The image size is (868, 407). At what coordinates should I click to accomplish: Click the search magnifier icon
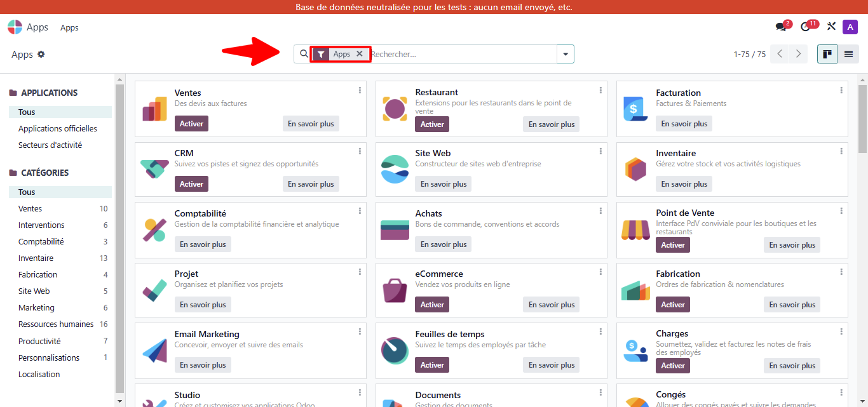tap(304, 54)
